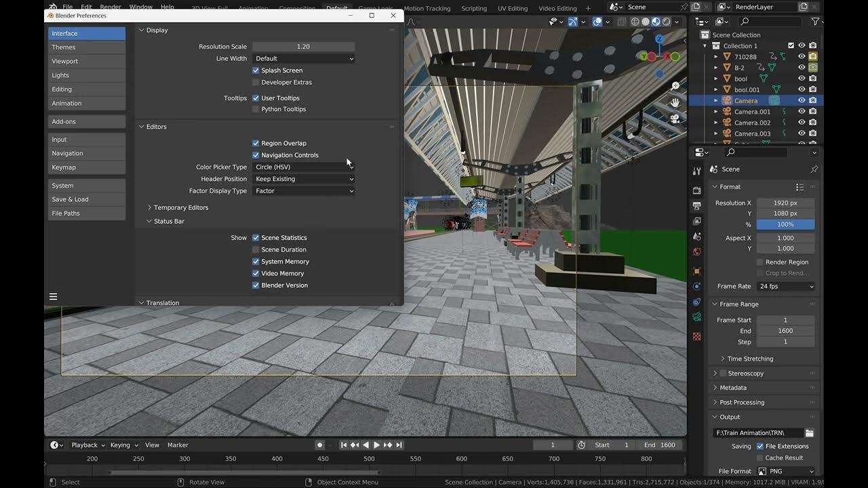
Task: Click the Z axis on navigation gizmo
Action: coord(659,40)
